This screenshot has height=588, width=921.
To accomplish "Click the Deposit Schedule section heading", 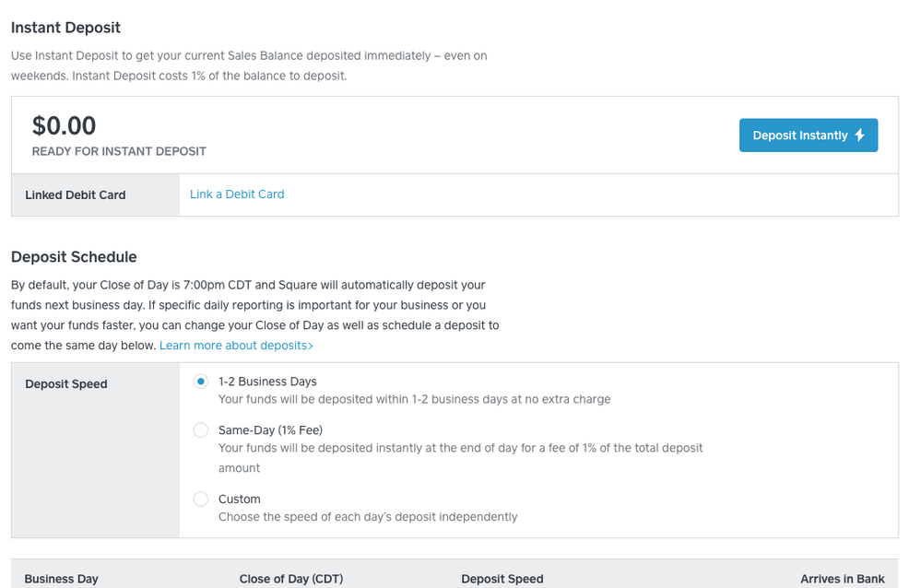I will pos(74,257).
